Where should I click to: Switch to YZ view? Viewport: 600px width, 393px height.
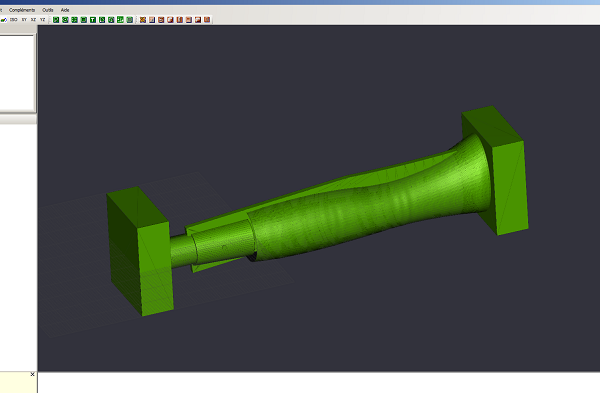42,20
